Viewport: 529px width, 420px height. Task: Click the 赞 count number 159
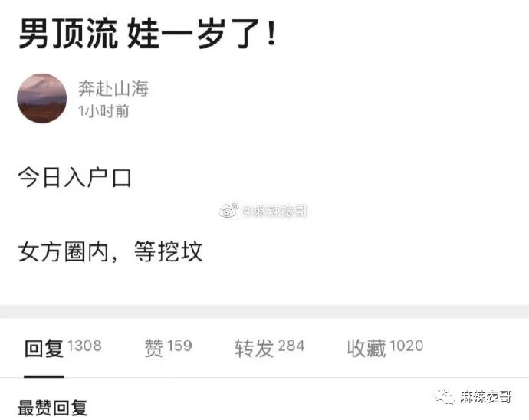(x=179, y=346)
